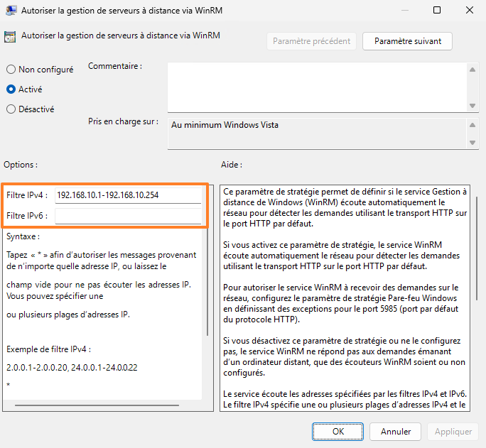
Task: Maximize the WinRM dialog window
Action: point(437,10)
